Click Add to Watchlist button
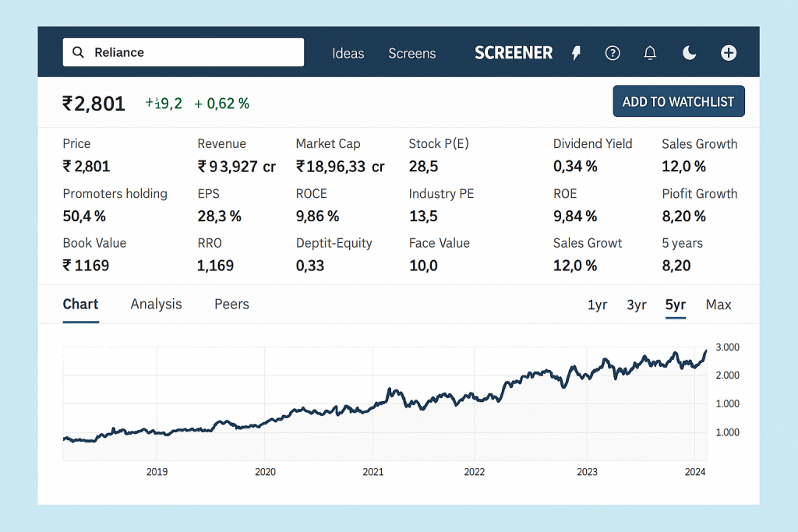This screenshot has width=798, height=532. [x=679, y=101]
